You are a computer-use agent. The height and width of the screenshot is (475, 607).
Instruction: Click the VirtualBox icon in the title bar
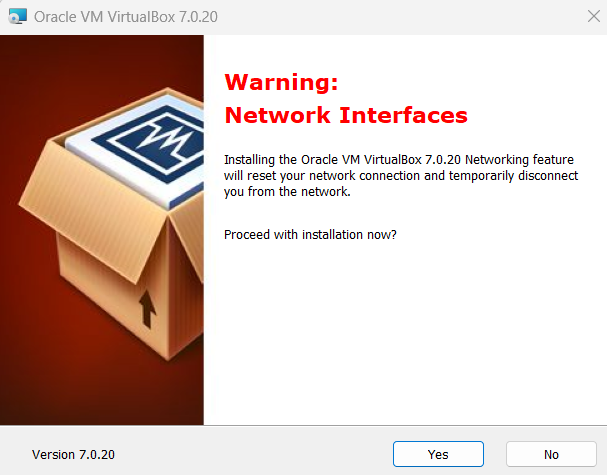pos(18,17)
